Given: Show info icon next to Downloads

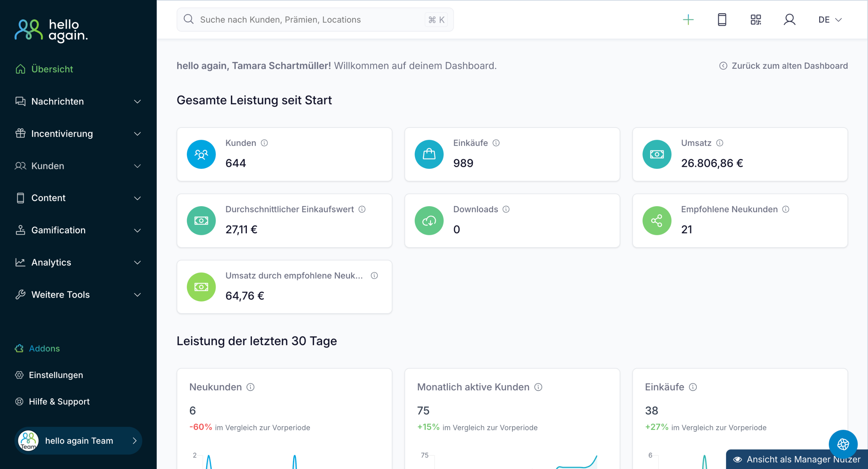Looking at the screenshot, I should point(506,209).
